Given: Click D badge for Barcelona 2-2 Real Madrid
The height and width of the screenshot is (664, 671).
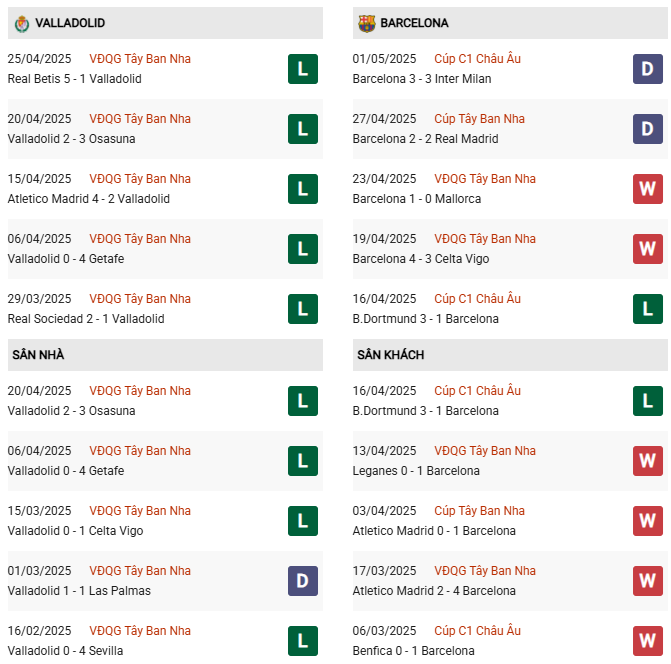Looking at the screenshot, I should coord(647,129).
